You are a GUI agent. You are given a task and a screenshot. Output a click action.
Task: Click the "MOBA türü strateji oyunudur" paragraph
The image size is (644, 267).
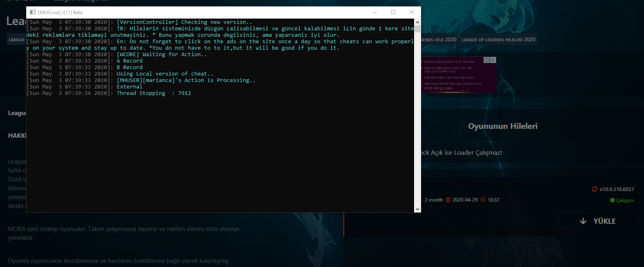(x=124, y=233)
